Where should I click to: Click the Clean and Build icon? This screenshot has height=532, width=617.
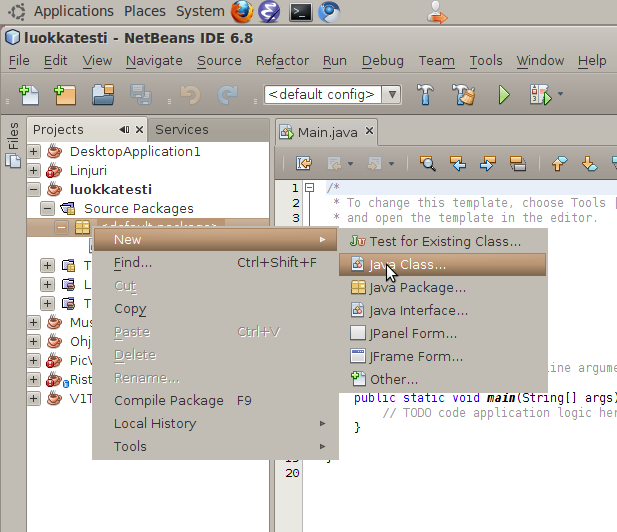[463, 95]
